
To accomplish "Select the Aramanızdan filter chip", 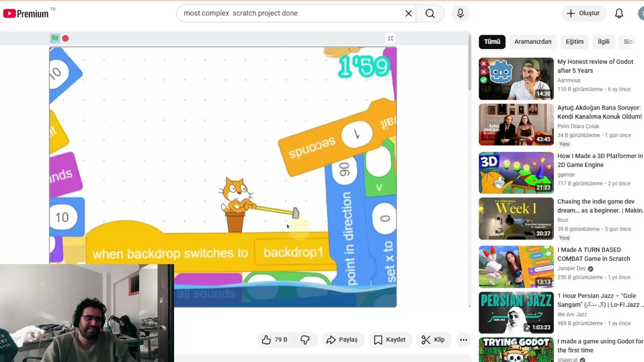I will pos(533,42).
